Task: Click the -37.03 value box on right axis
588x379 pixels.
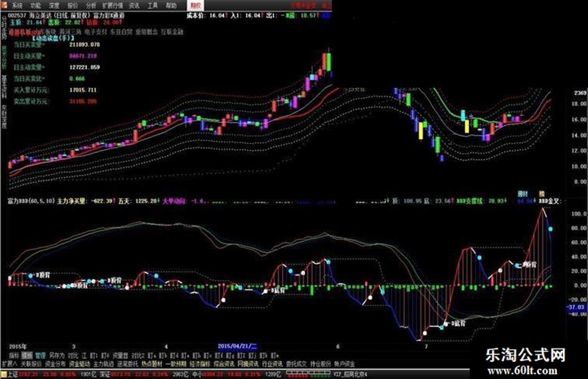Action: (576, 307)
